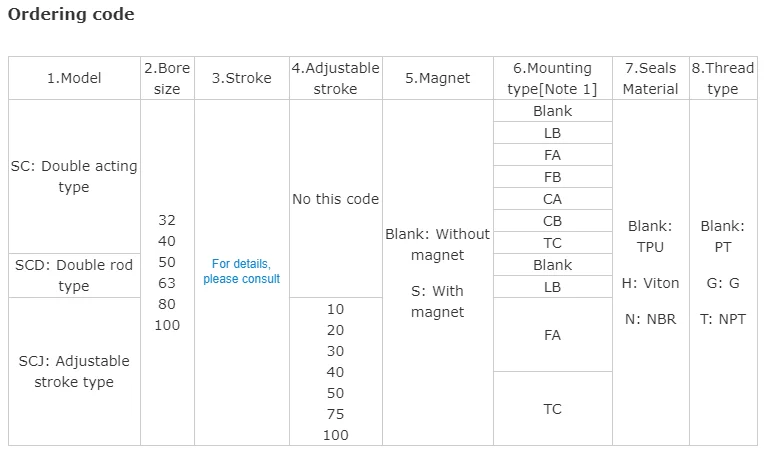Image resolution: width=768 pixels, height=459 pixels.
Task: Select 'T: NPT' thread type text
Action: (723, 319)
